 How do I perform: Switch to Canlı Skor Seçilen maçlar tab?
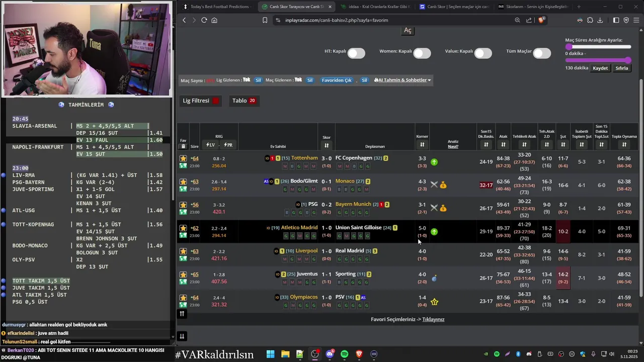pos(454,7)
